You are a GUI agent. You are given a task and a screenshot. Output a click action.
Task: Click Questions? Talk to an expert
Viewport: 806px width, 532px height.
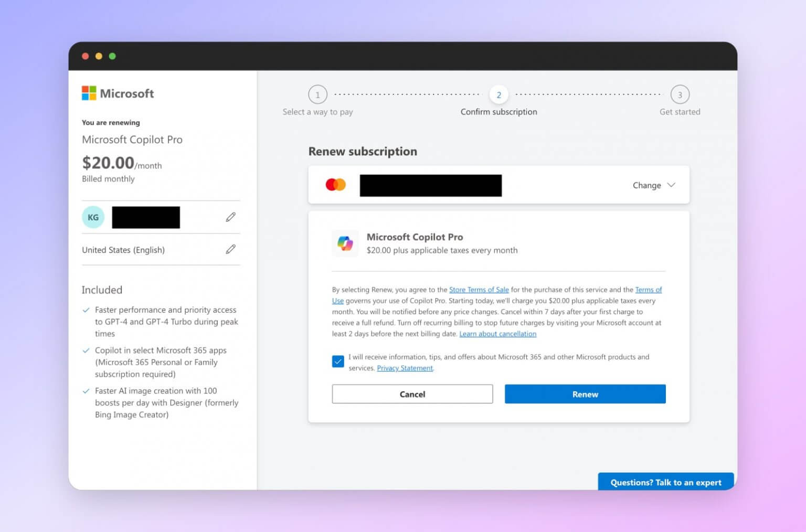click(x=666, y=482)
